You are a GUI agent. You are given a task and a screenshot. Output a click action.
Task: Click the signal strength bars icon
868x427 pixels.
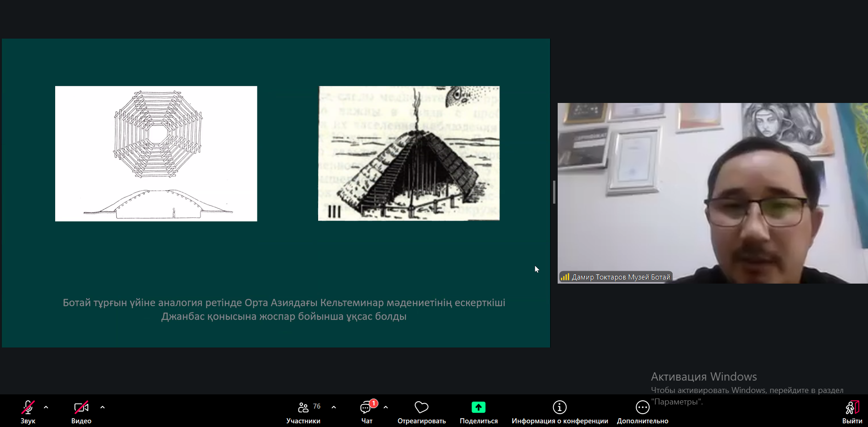coord(565,277)
